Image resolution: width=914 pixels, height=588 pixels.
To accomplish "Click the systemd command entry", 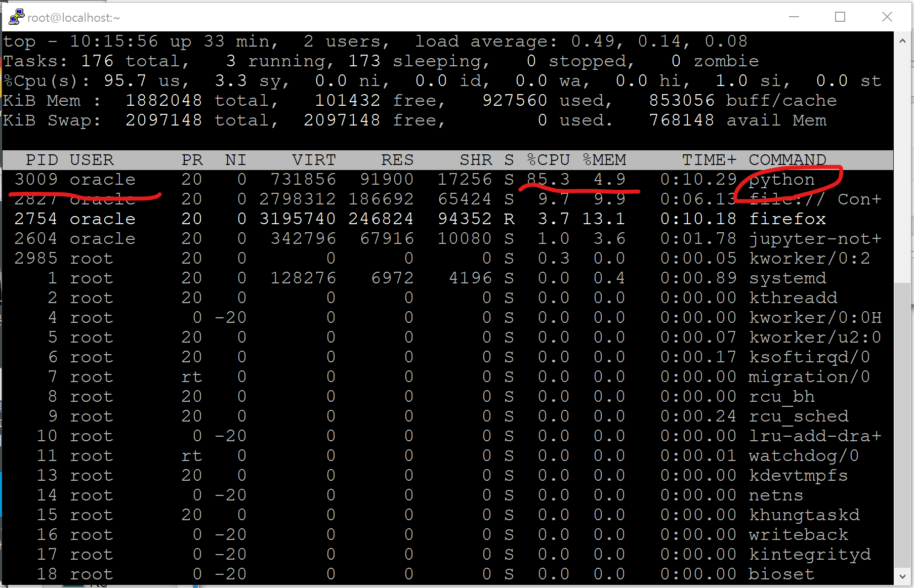I will 787,278.
